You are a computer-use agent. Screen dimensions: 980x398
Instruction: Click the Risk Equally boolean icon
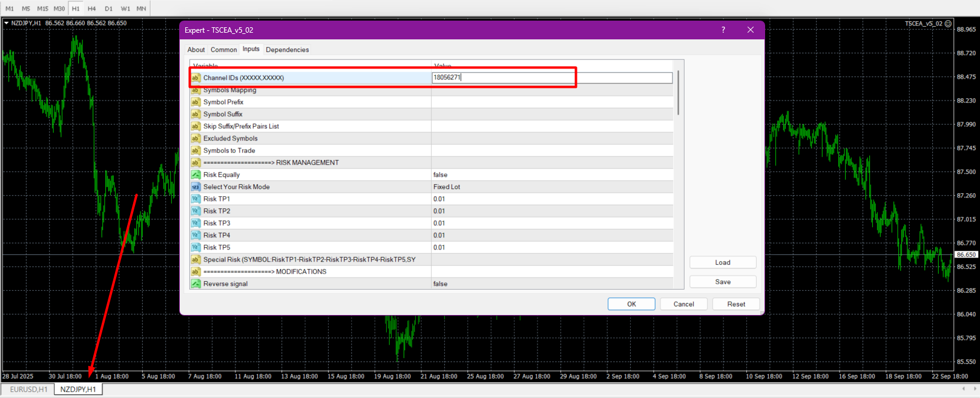click(x=196, y=174)
